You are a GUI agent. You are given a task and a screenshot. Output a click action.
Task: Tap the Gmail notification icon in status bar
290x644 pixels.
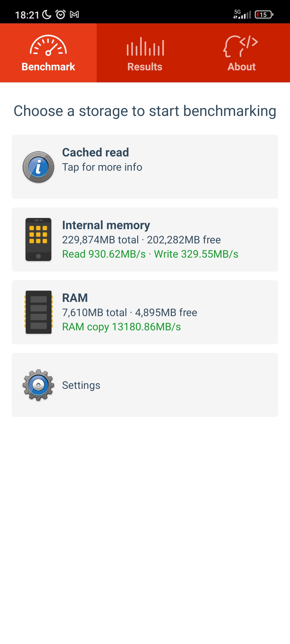pos(74,14)
